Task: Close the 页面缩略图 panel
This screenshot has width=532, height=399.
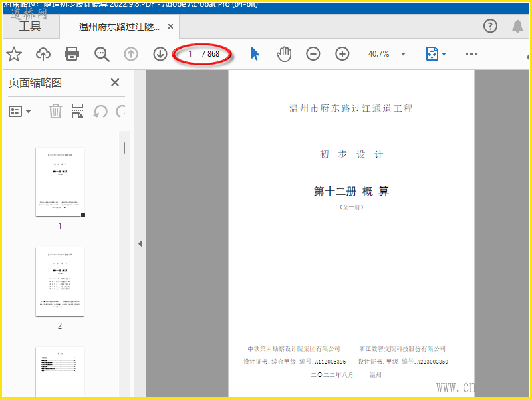Action: (115, 82)
